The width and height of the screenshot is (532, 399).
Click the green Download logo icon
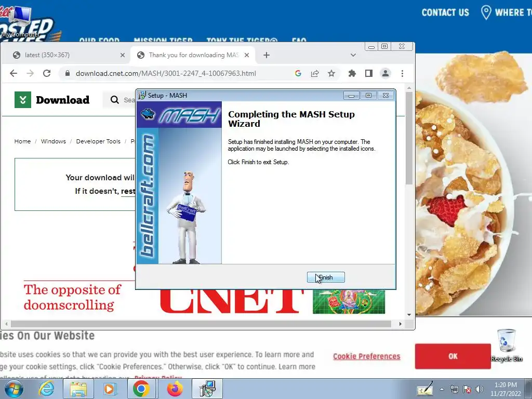click(x=23, y=100)
